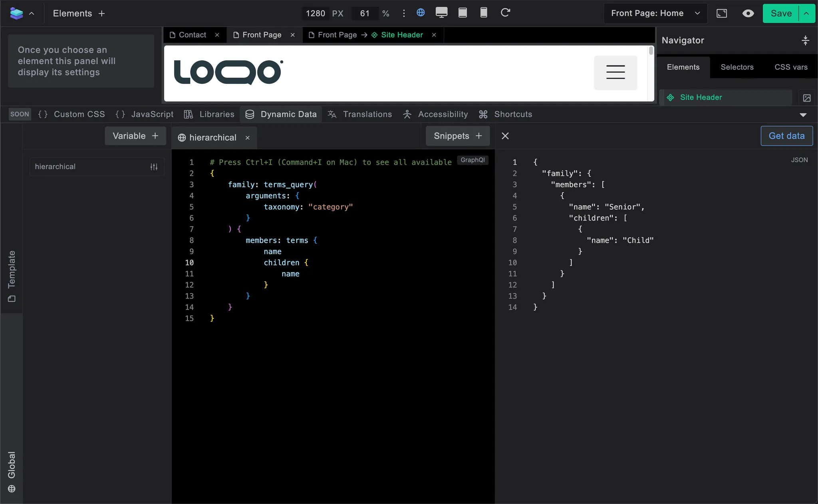
Task: Toggle fullscreen canvas mode
Action: (x=721, y=14)
